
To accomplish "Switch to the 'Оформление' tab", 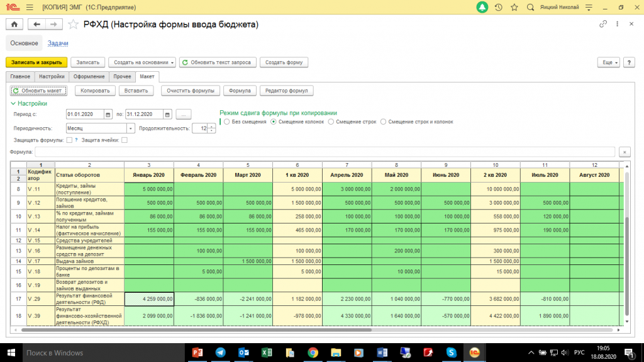I will point(89,77).
